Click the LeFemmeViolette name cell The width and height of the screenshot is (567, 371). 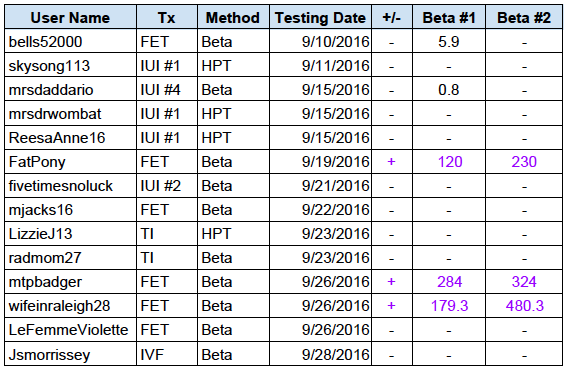tap(71, 330)
